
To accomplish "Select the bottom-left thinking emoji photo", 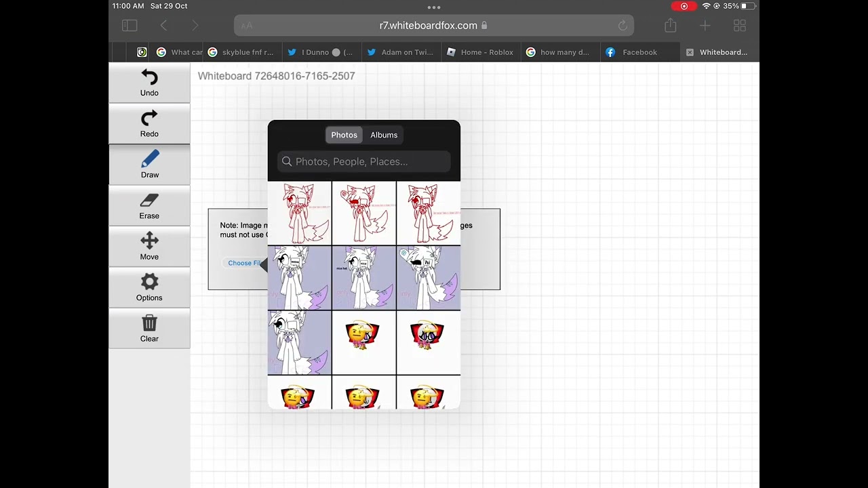I will 299,392.
